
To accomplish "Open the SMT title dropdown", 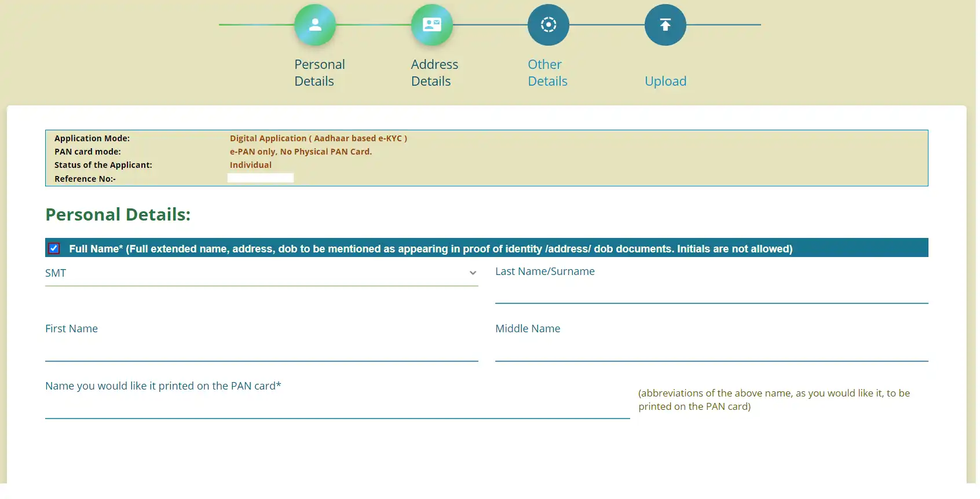I will pos(262,273).
